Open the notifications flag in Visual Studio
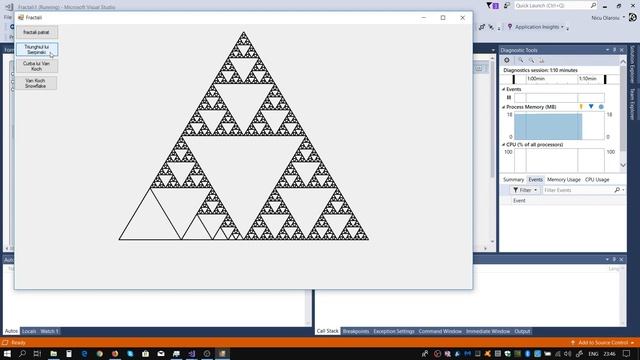Screen dimensions: 640x360 [x=492, y=5]
